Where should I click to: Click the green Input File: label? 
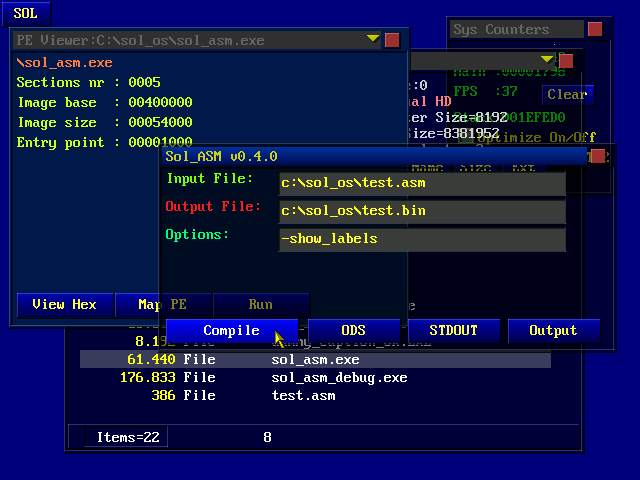pos(210,179)
